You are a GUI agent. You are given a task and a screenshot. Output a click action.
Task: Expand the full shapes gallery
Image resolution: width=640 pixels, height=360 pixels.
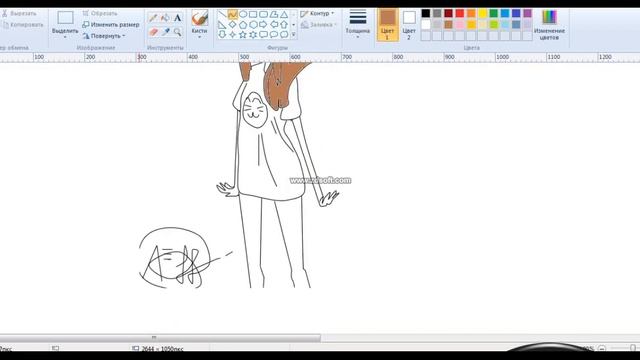tap(293, 35)
